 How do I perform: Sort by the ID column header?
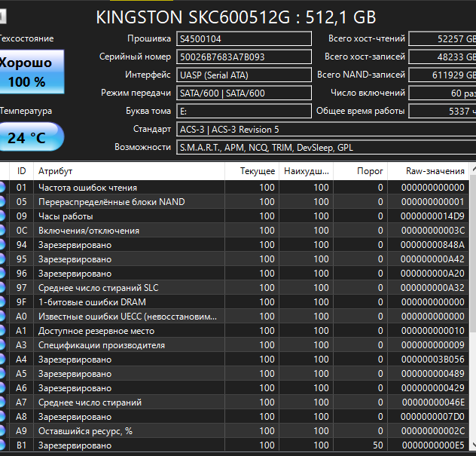pyautogui.click(x=22, y=171)
